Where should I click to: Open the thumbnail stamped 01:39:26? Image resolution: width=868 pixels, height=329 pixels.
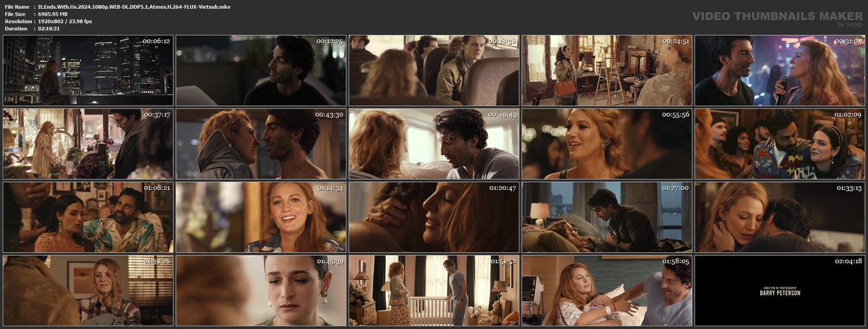tap(88, 290)
